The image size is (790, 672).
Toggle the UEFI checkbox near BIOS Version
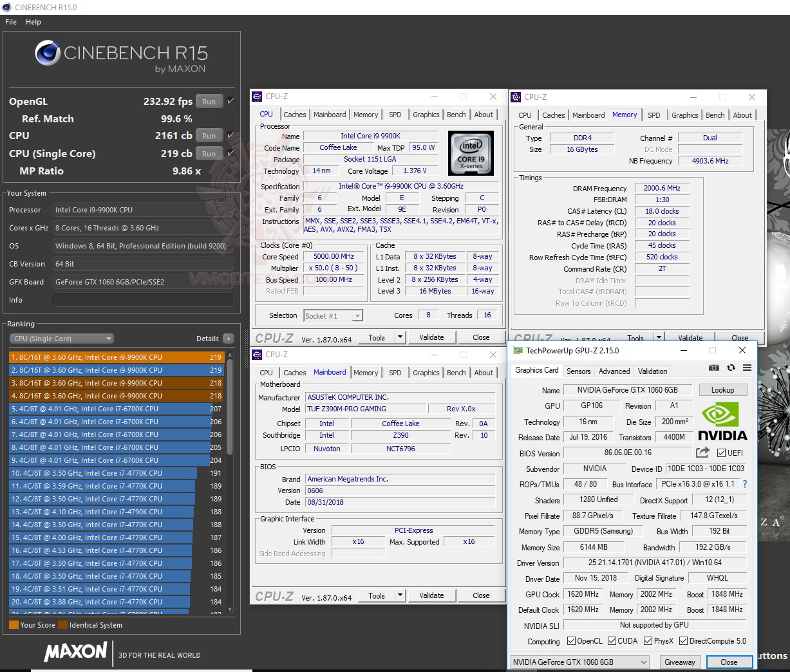tap(721, 453)
